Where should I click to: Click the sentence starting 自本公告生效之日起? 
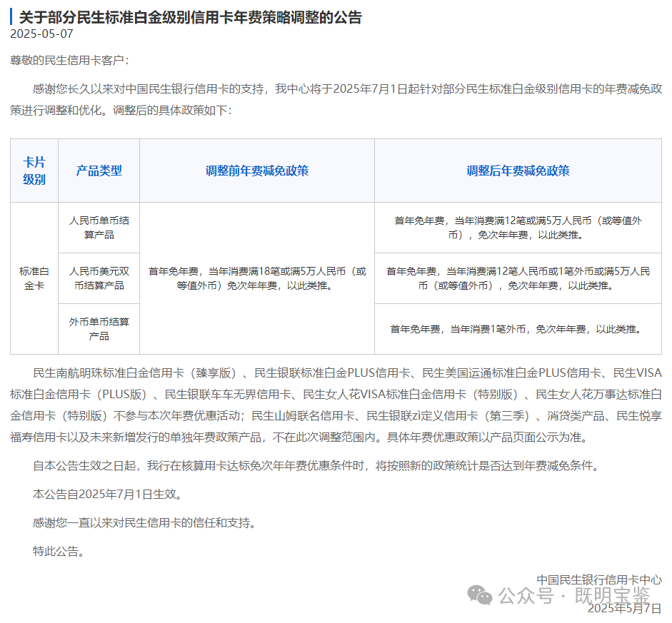click(316, 465)
